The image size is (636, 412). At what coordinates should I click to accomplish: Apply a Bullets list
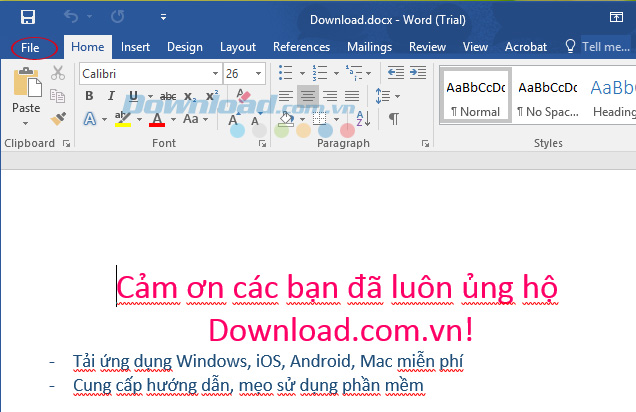pos(286,73)
